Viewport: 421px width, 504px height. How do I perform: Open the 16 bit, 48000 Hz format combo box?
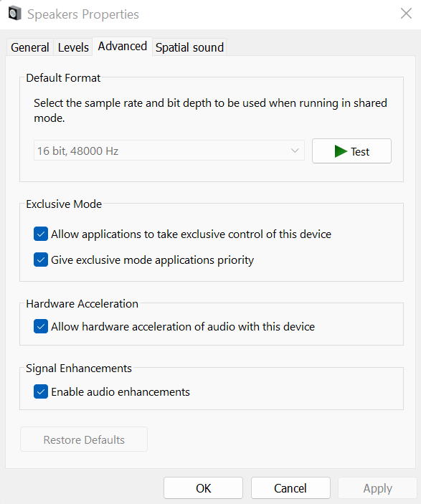pyautogui.click(x=169, y=151)
